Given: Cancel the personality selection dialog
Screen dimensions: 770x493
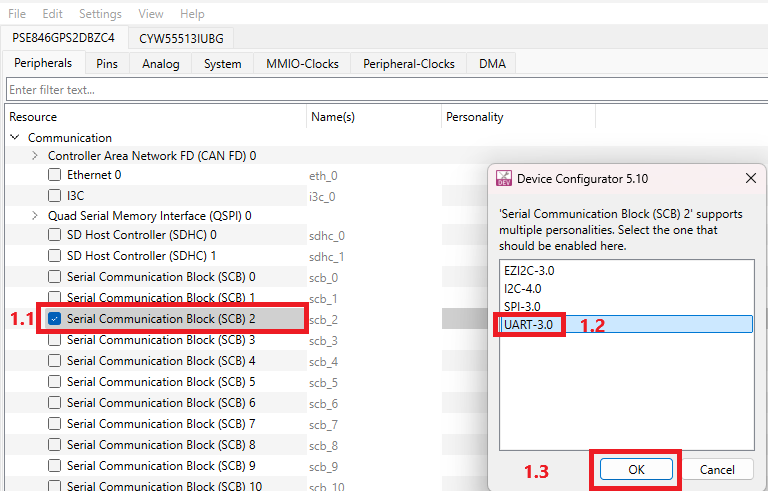Looking at the screenshot, I should point(717,469).
